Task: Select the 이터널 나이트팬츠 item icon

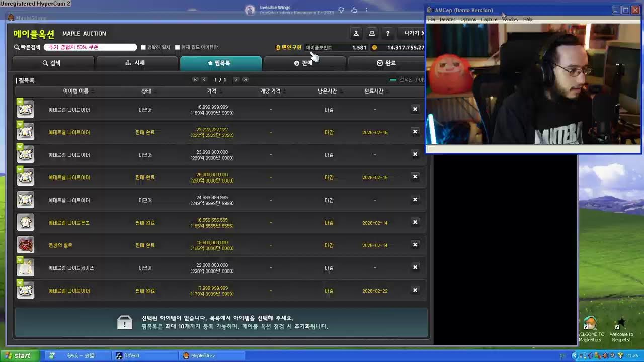Action: click(26, 222)
